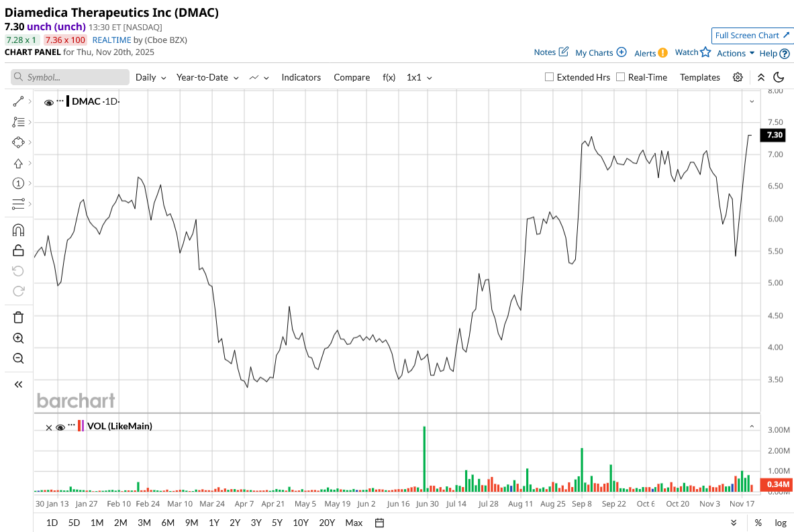Select the 6M time range
This screenshot has width=794, height=532.
click(x=168, y=523)
